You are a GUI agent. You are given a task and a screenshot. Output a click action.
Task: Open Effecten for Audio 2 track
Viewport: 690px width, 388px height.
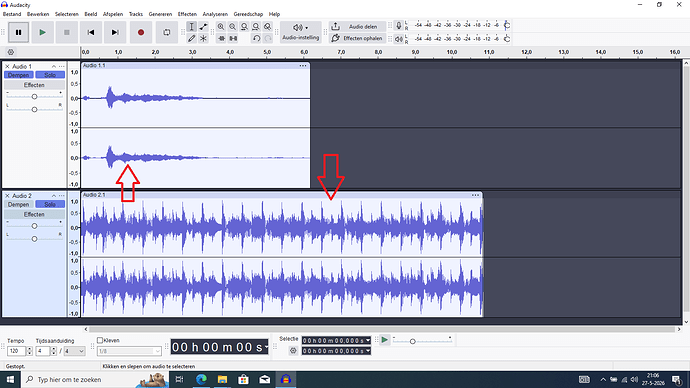click(x=34, y=214)
